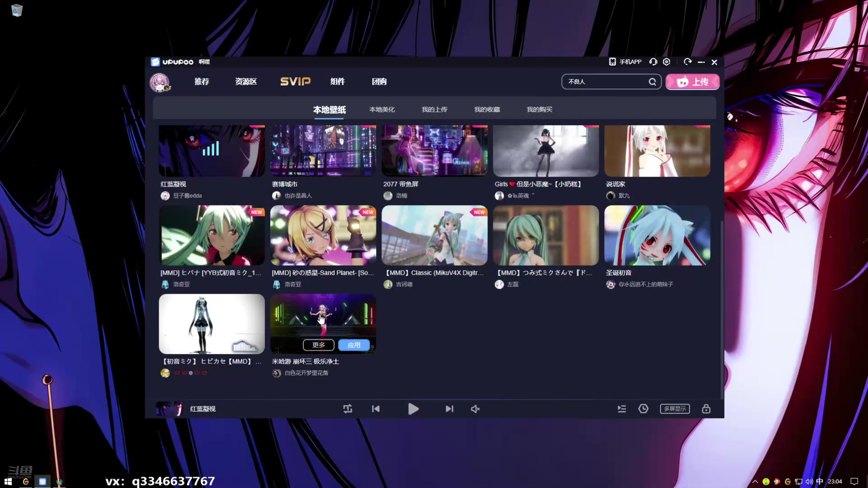The height and width of the screenshot is (488, 868).
Task: Open the 组件 menu
Action: coord(337,82)
